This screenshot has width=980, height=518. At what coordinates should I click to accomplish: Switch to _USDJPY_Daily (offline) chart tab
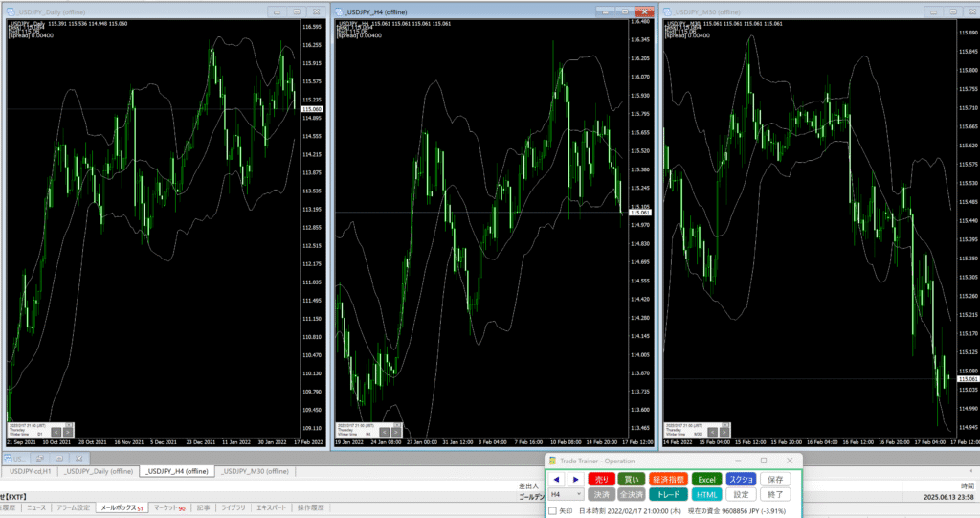click(x=99, y=471)
